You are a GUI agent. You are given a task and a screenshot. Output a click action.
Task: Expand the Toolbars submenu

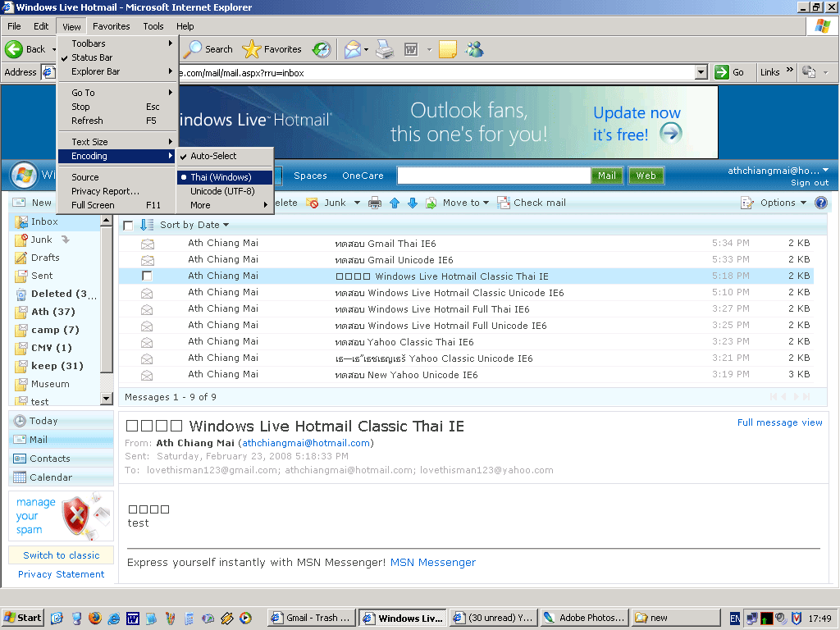coord(117,43)
